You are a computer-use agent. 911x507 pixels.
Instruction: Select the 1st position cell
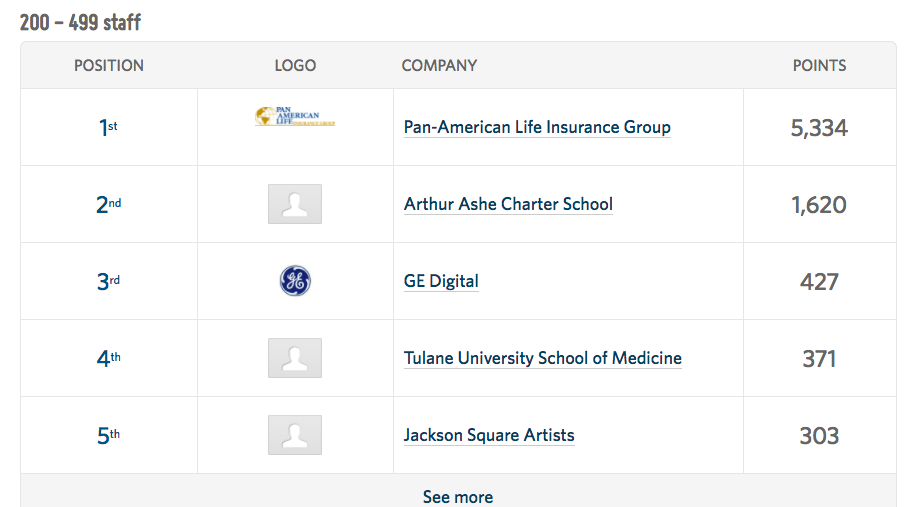pos(108,127)
